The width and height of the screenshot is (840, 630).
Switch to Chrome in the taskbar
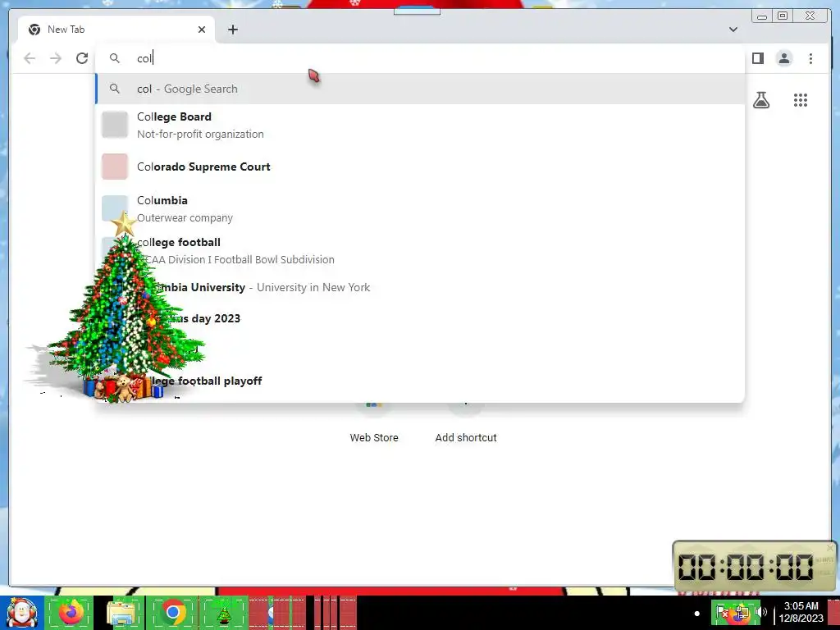(x=172, y=613)
